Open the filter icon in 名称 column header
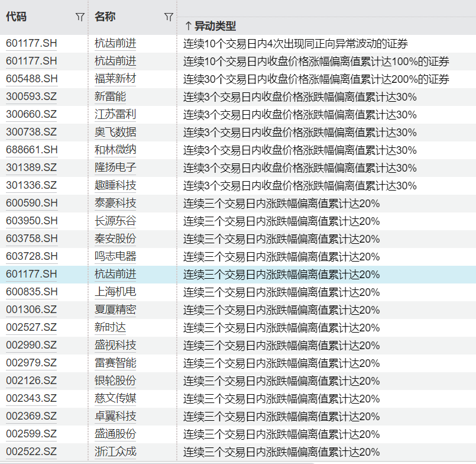Viewport: 476px width, 464px height. [x=169, y=17]
